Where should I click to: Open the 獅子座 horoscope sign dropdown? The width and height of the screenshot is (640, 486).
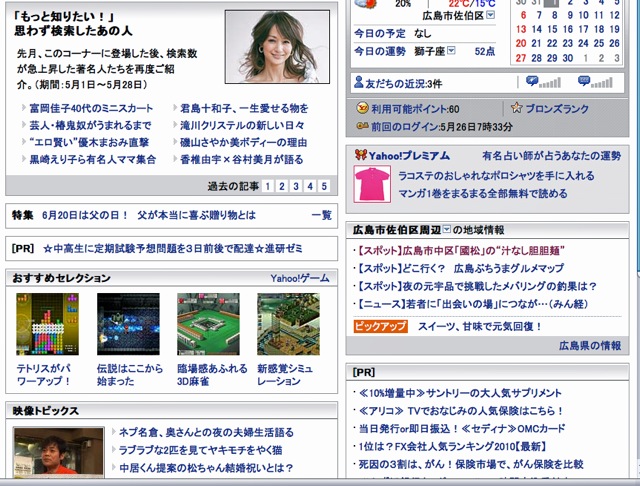tap(451, 51)
